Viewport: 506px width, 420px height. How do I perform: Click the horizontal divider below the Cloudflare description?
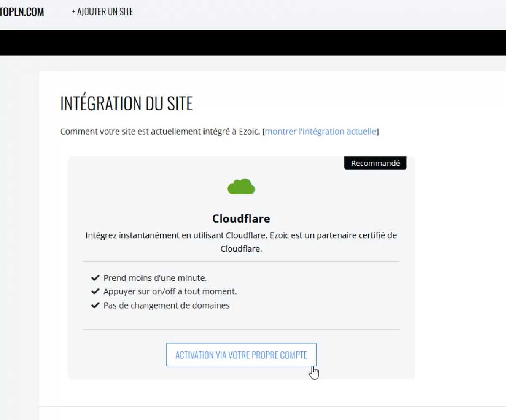tap(241, 261)
